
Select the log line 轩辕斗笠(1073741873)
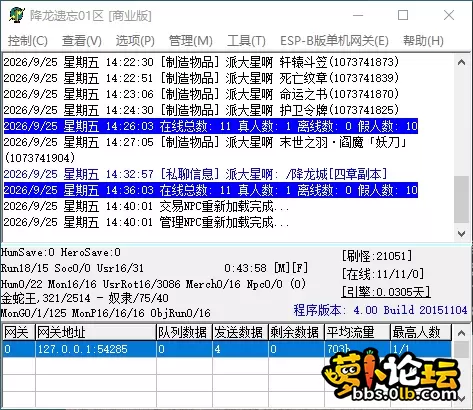click(201, 62)
